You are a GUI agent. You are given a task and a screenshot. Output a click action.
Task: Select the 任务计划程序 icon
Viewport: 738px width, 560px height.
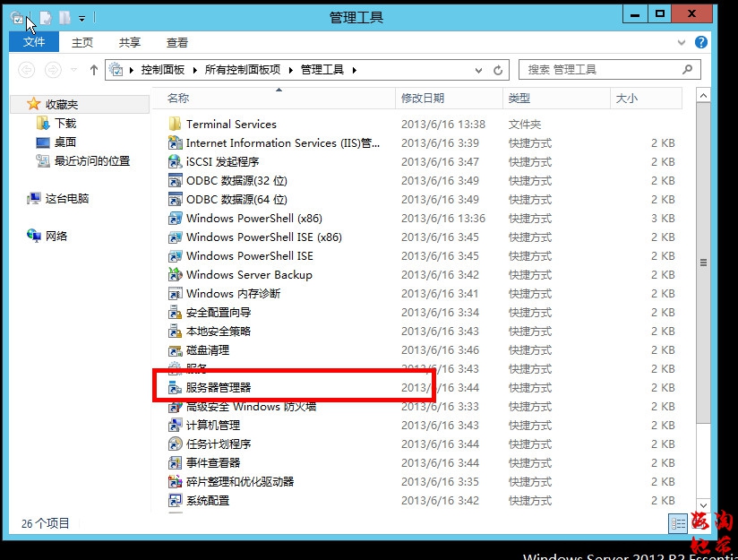175,444
